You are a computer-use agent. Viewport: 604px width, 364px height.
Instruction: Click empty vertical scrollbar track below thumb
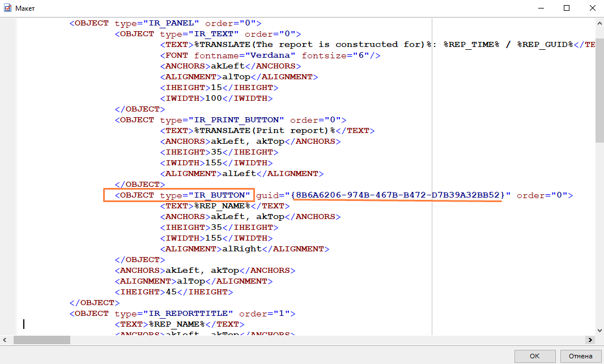599,238
